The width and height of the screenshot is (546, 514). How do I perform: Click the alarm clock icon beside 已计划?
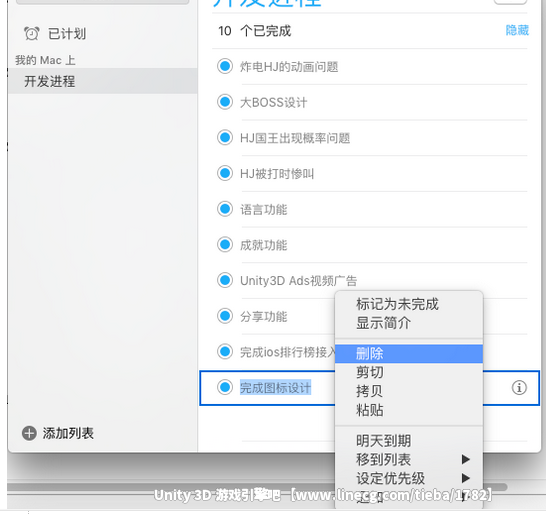coord(32,33)
